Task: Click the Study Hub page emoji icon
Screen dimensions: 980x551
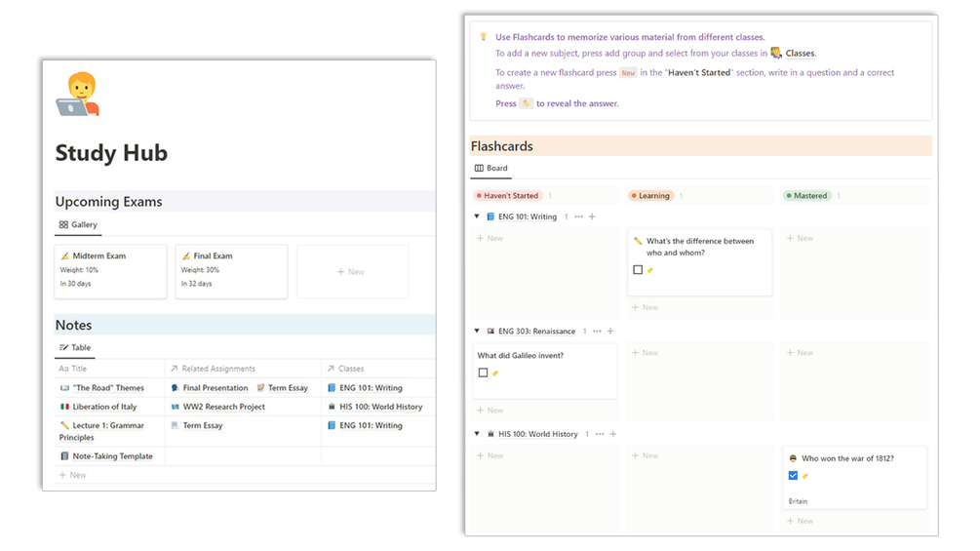Action: (x=78, y=94)
